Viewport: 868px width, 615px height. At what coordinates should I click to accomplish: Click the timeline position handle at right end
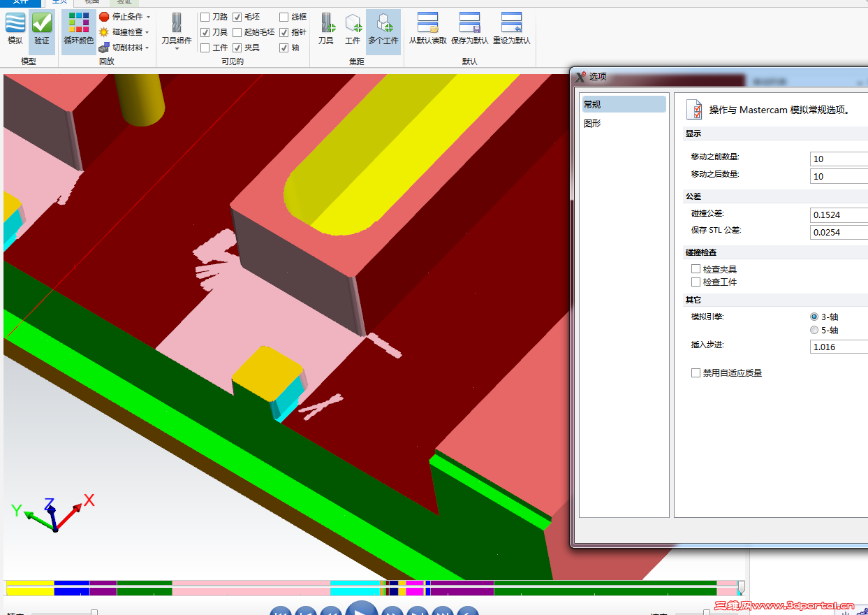pos(742,587)
